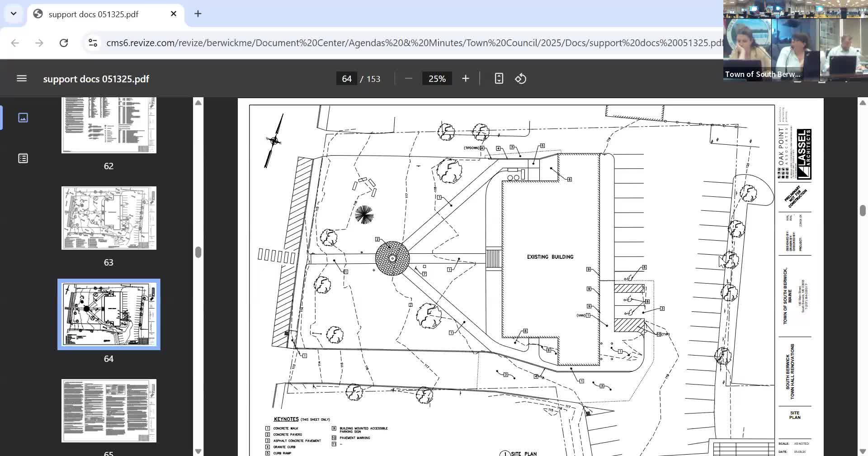Zoom out of the PDF
Screen dimensions: 868x456
tap(409, 79)
